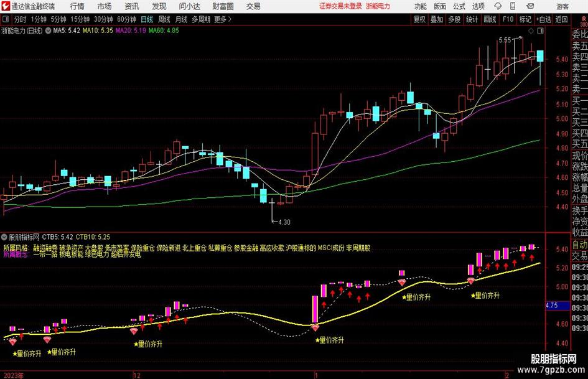Click the 融资融券 style tag
The height and width of the screenshot is (379, 588).
(x=45, y=248)
